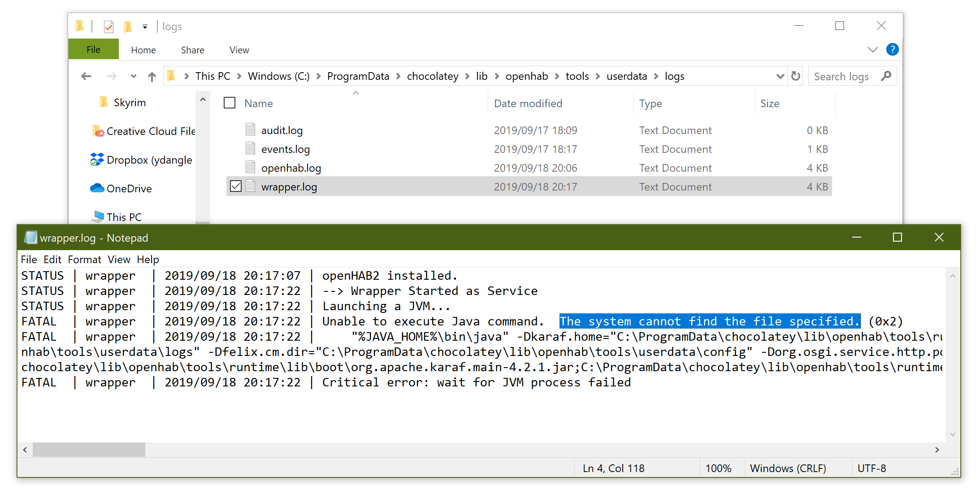The width and height of the screenshot is (980, 494).
Task: Click the Dropbox icon in navigation pane
Action: (97, 160)
